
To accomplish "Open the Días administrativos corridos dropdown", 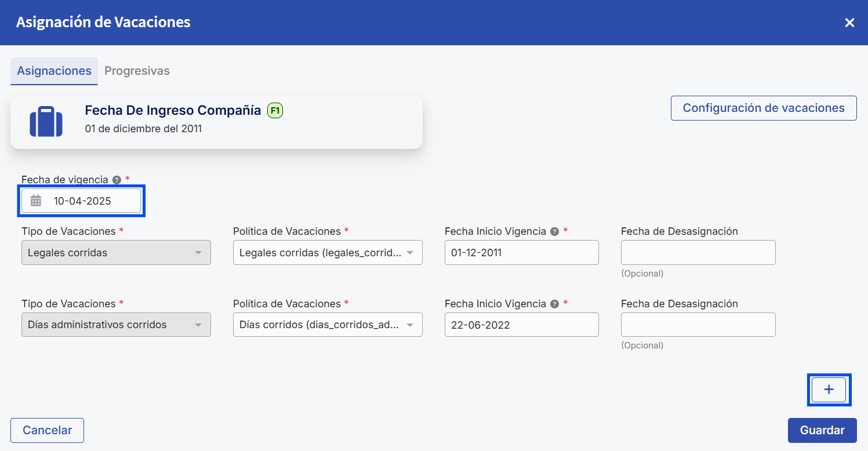I will pyautogui.click(x=116, y=325).
